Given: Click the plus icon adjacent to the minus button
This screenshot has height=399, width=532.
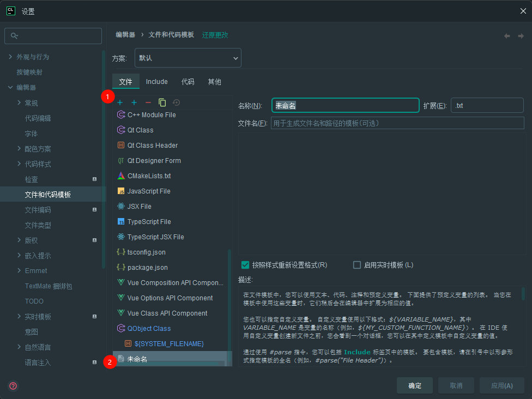Looking at the screenshot, I should (134, 102).
